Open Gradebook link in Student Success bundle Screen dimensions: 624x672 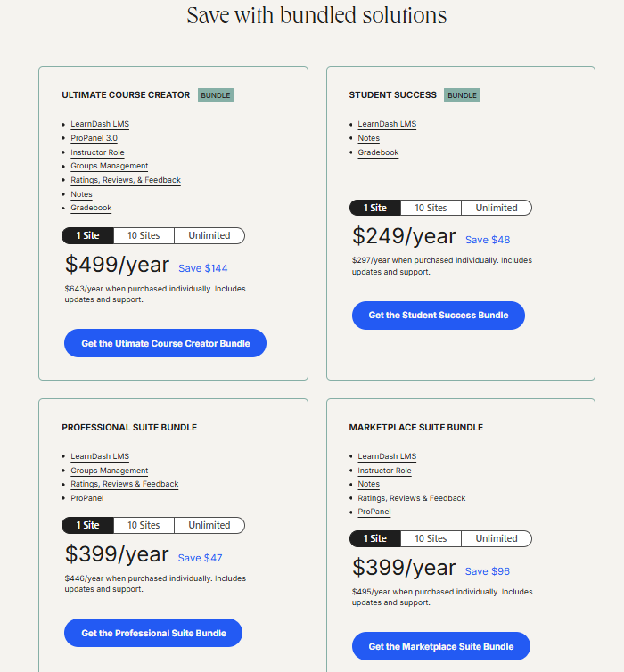[378, 152]
